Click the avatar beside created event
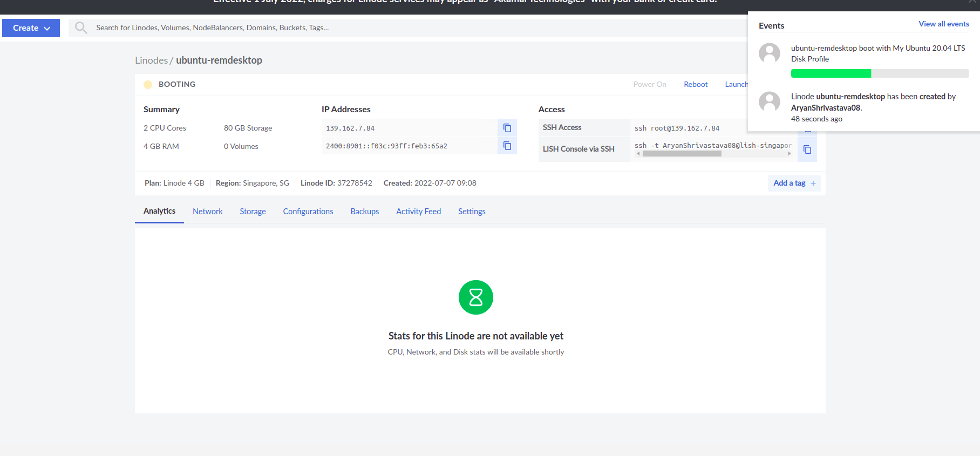Image resolution: width=980 pixels, height=456 pixels. 770,101
